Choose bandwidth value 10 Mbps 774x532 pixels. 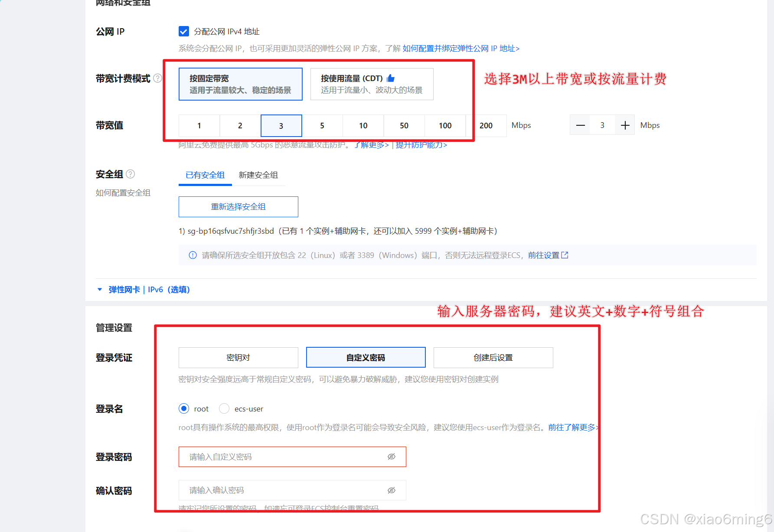click(x=363, y=126)
